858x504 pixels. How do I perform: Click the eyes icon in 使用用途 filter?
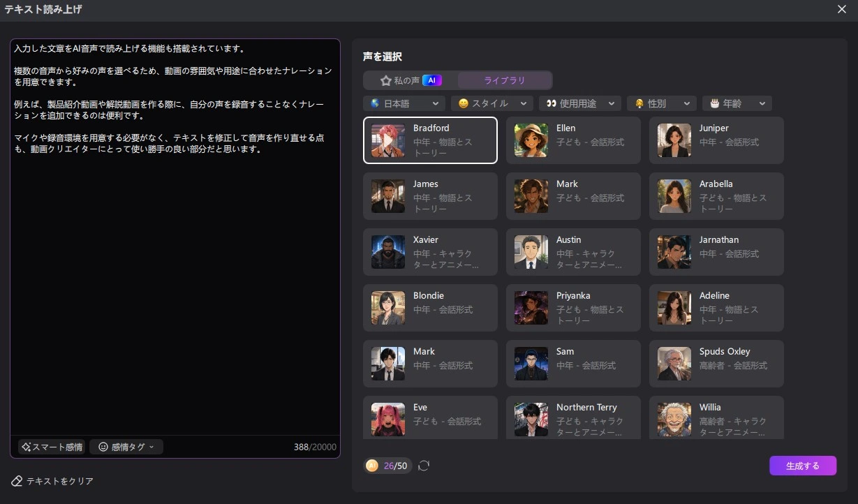point(551,103)
